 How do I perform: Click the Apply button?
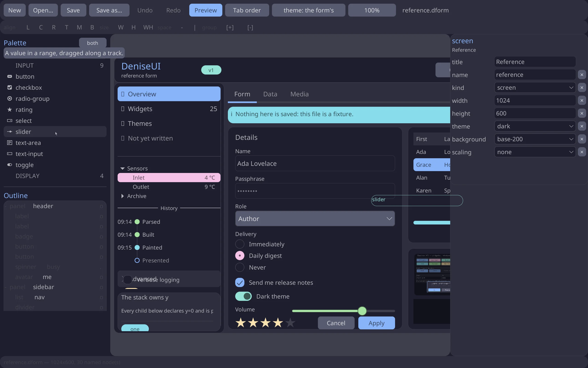[x=376, y=323]
